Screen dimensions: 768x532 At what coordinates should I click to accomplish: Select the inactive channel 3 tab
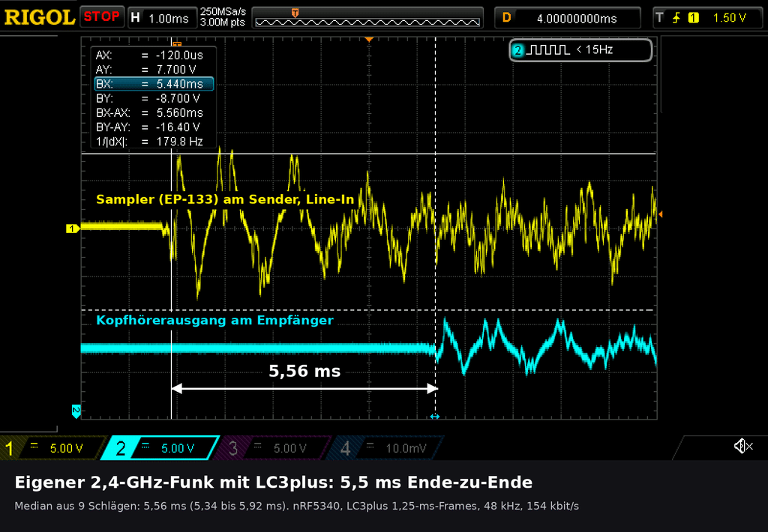(271, 448)
